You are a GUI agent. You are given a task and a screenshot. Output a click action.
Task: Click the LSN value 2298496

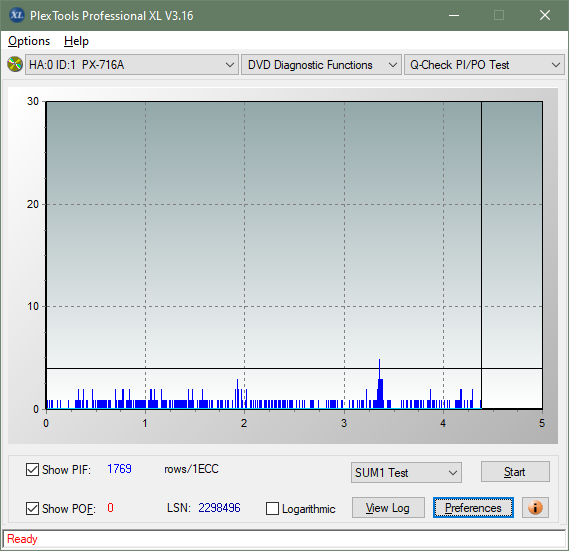pos(219,508)
